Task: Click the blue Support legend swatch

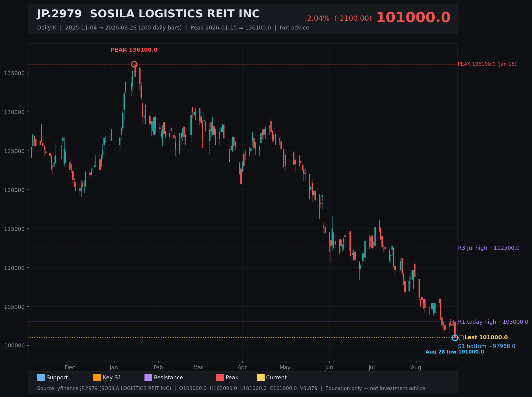Action: click(x=41, y=378)
